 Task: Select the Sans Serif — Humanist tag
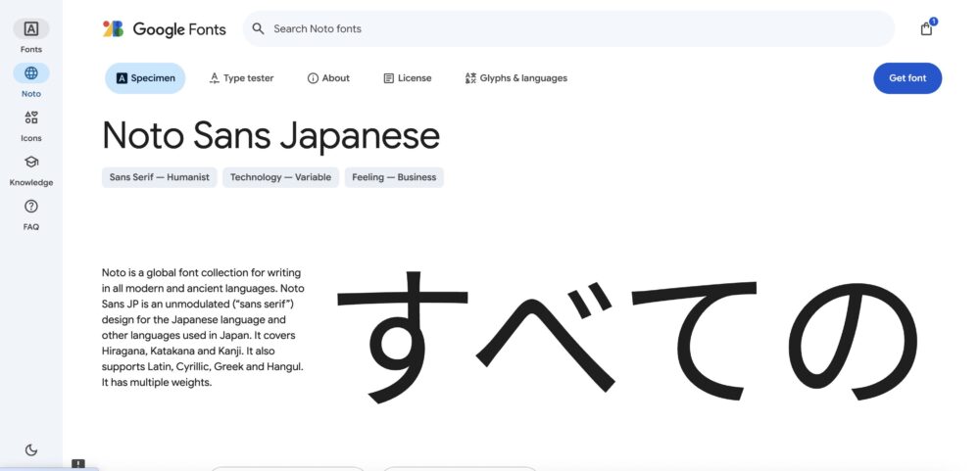point(160,177)
